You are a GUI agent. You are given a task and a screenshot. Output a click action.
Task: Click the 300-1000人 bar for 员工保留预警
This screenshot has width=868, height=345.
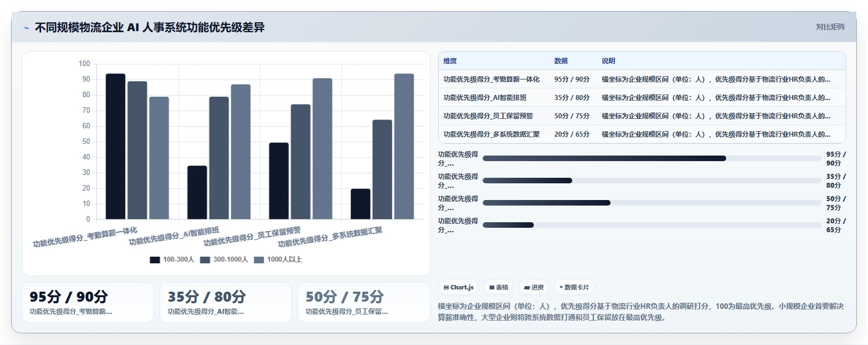300,162
